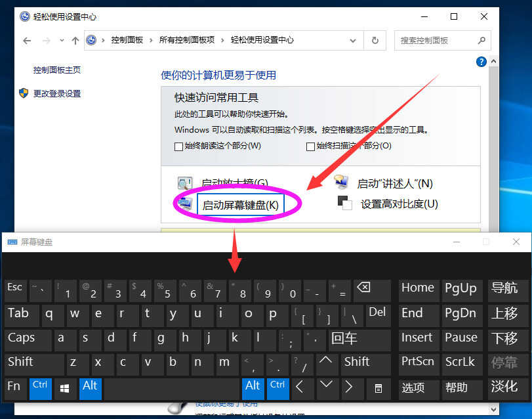Select 轻松使用设置中心 breadcrumb

pos(262,40)
